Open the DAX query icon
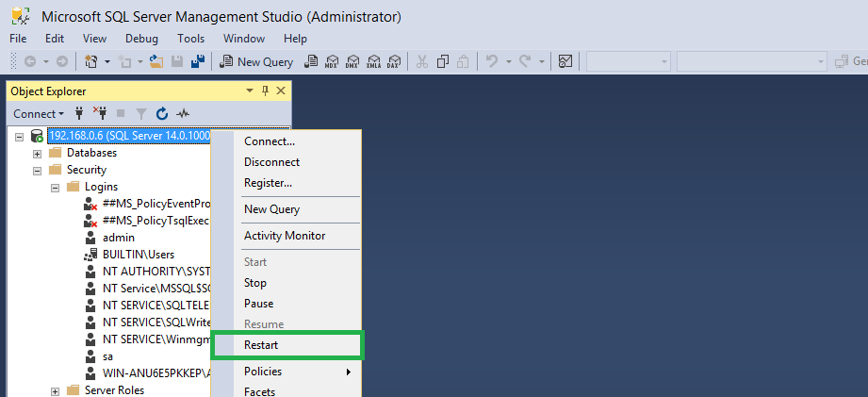Viewport: 868px width, 397px height. 394,61
